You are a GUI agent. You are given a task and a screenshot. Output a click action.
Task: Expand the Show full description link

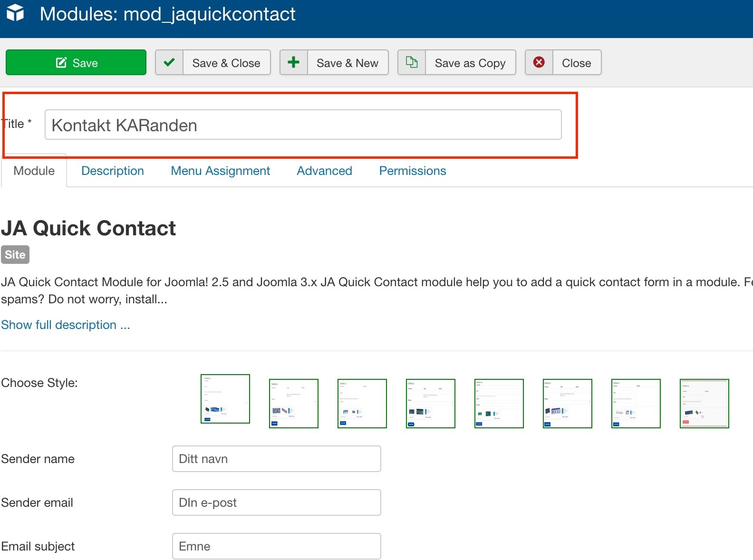tap(66, 325)
